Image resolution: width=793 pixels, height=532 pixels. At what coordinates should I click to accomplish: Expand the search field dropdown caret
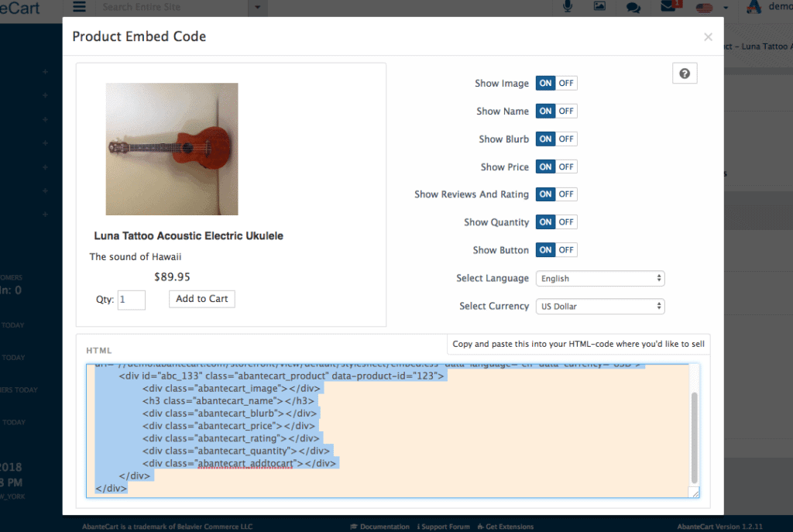tap(257, 7)
